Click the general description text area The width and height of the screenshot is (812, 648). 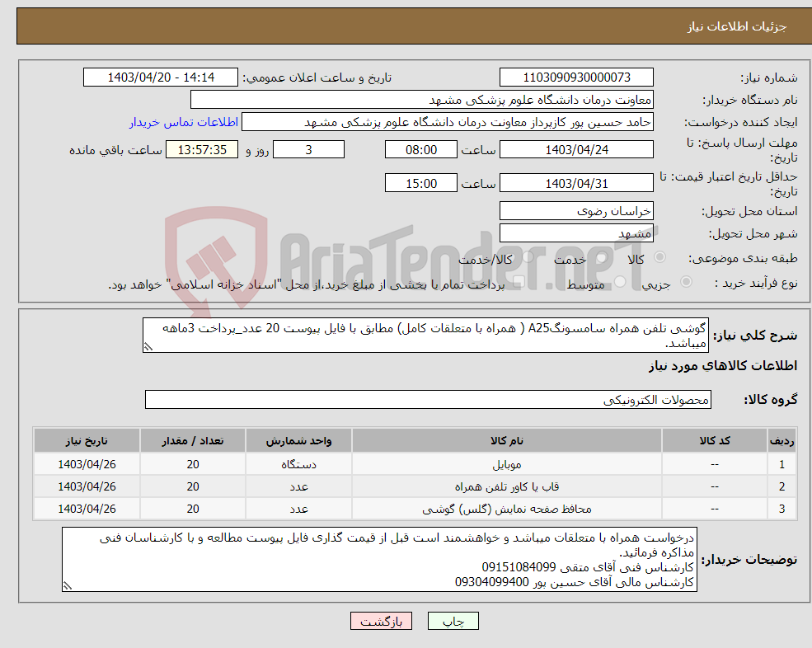point(425,336)
